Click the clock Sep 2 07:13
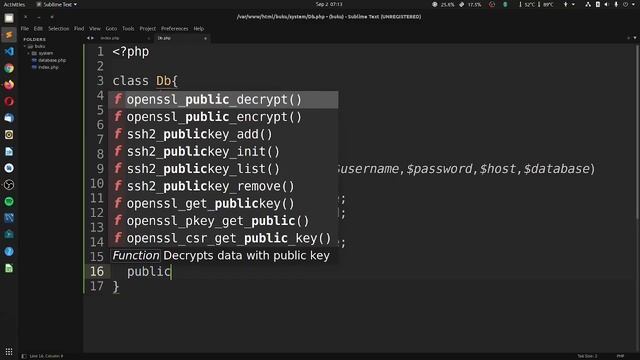This screenshot has width=640, height=360. (329, 4)
